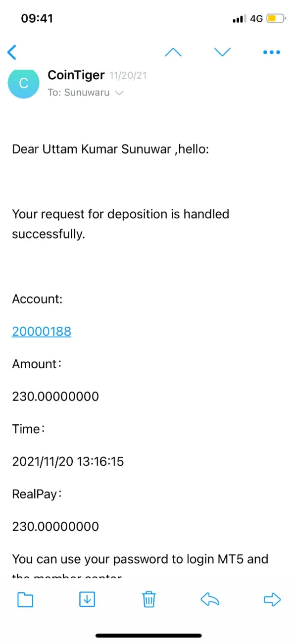297x644 pixels.
Task: Tap the home indicator bar
Action: point(148,636)
